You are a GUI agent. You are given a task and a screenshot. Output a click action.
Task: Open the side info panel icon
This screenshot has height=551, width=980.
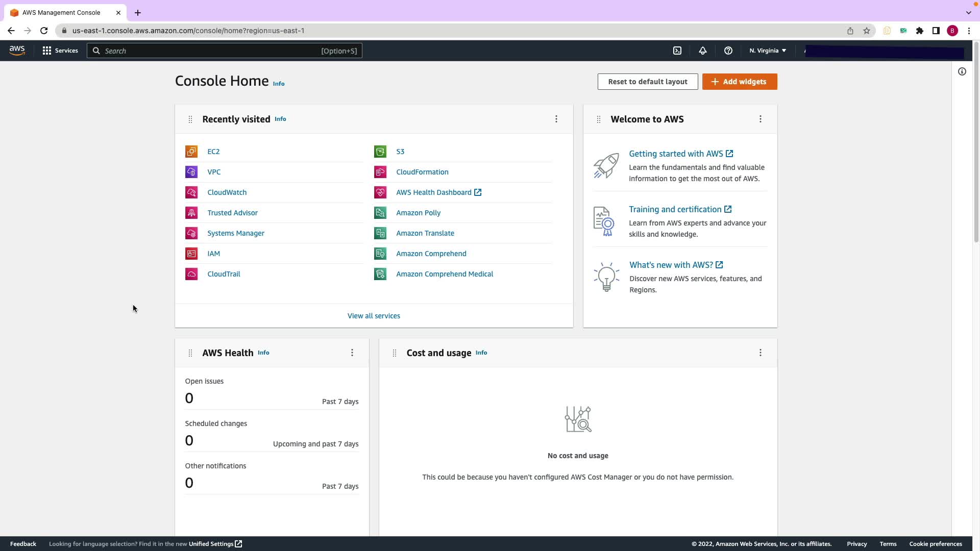point(962,71)
